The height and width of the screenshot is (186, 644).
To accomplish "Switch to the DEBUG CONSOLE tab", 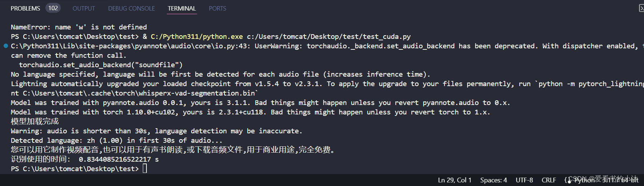I will (x=131, y=8).
